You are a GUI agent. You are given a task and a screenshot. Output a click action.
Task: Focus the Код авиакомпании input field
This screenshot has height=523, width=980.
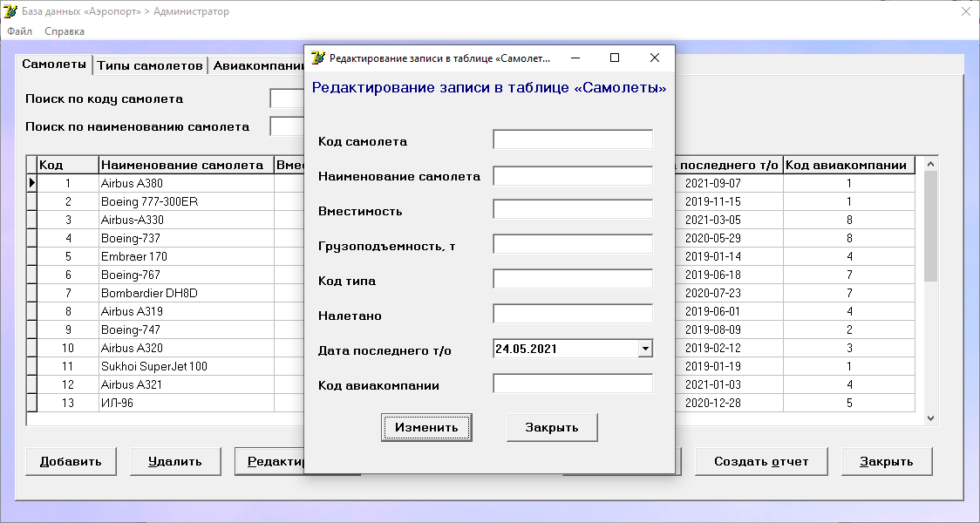[573, 384]
